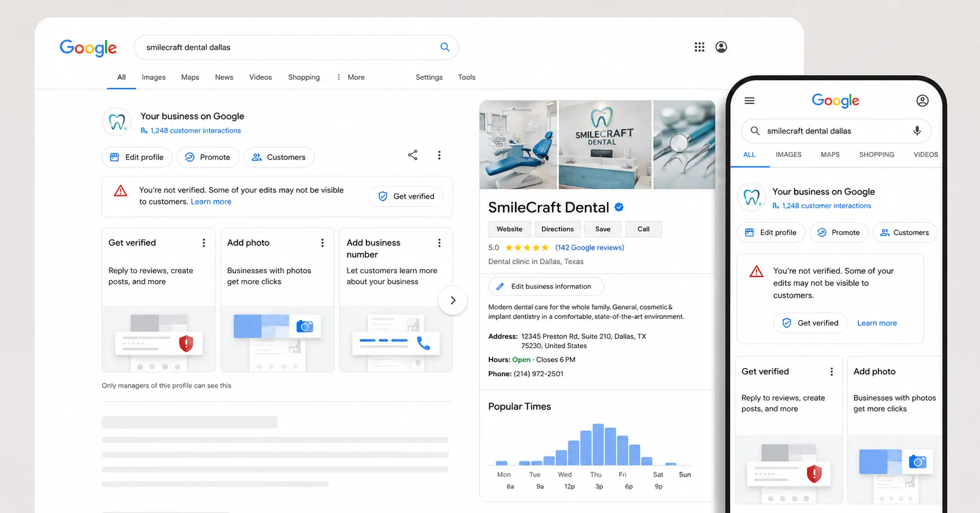Viewport: 980px width, 513px height.
Task: Select Sun in Popular Times chart
Action: point(685,475)
